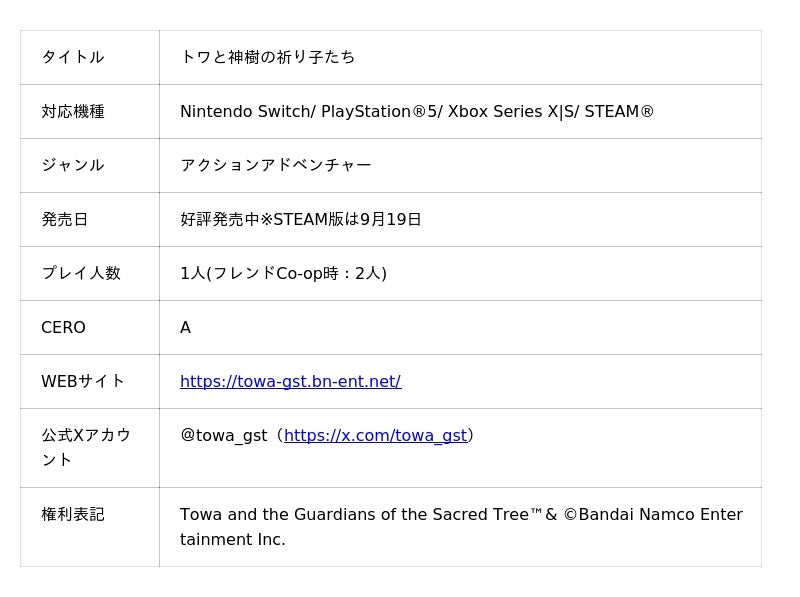Screen dimensions: 800x597
Task: Open the x.com/towa_gst account link
Action: (375, 435)
